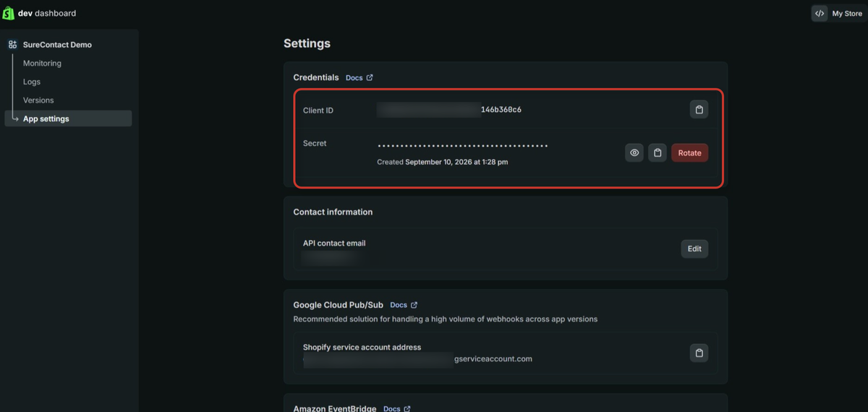Click the API contact email label
The width and height of the screenshot is (868, 412).
(334, 244)
